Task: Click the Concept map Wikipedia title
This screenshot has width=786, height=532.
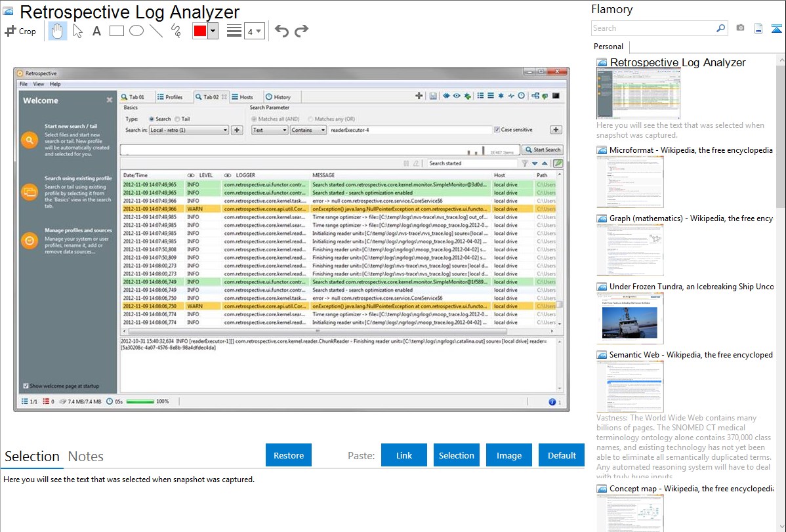Action: point(692,488)
